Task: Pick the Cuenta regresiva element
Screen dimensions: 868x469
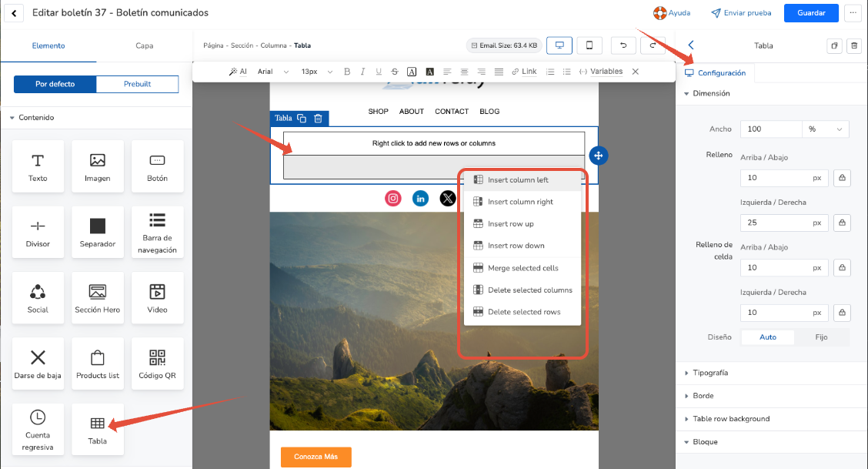Action: [x=38, y=430]
